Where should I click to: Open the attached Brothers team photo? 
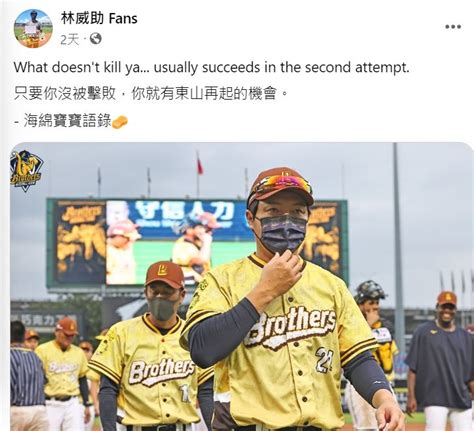click(x=242, y=287)
